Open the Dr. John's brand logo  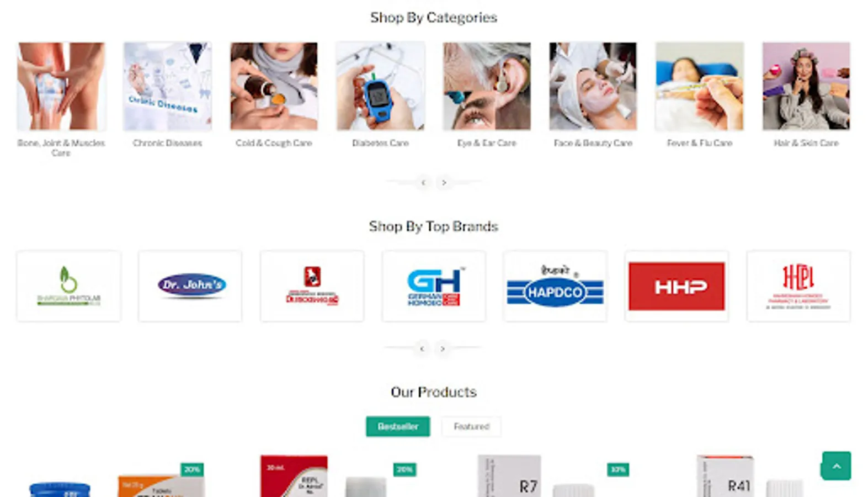(190, 285)
